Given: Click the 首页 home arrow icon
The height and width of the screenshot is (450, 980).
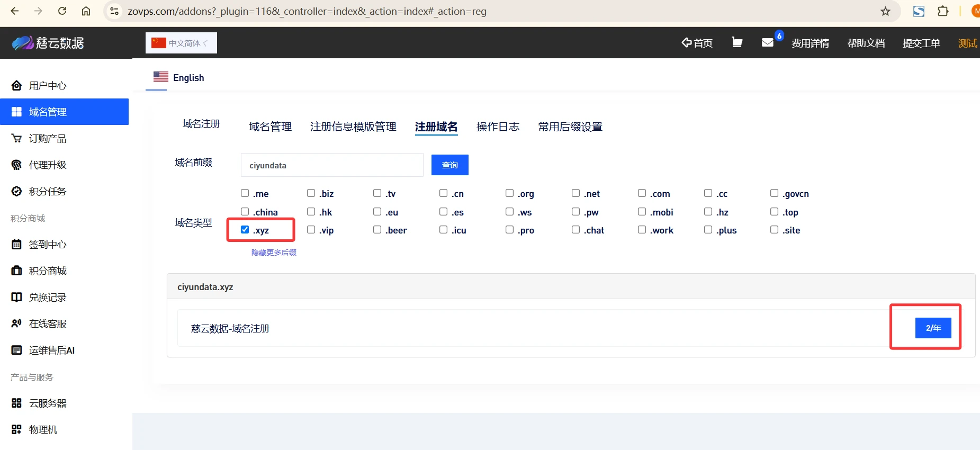Looking at the screenshot, I should [687, 42].
